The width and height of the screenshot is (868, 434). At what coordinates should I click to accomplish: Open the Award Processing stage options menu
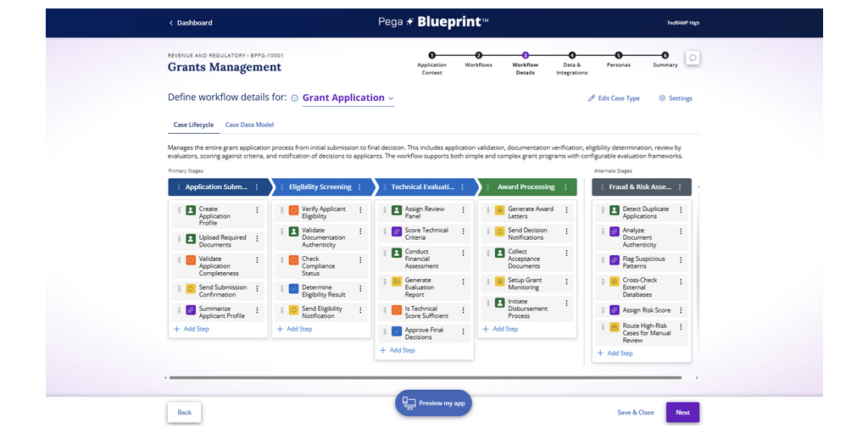pos(565,187)
